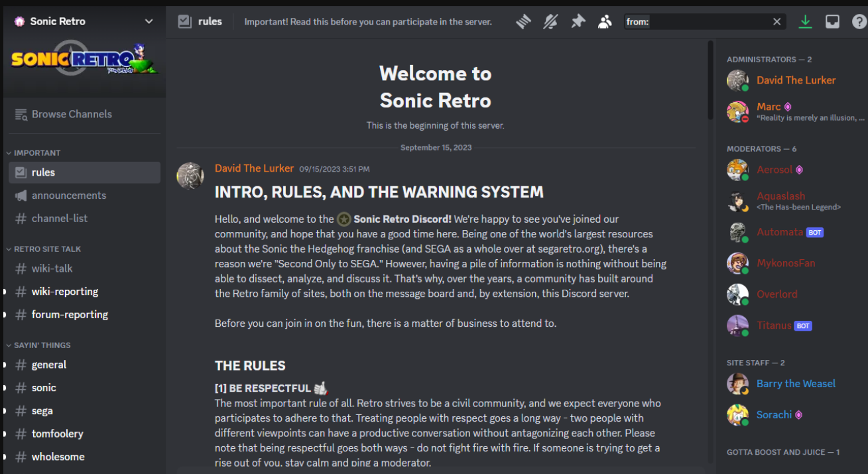Open the sonic channel

pyautogui.click(x=84, y=388)
